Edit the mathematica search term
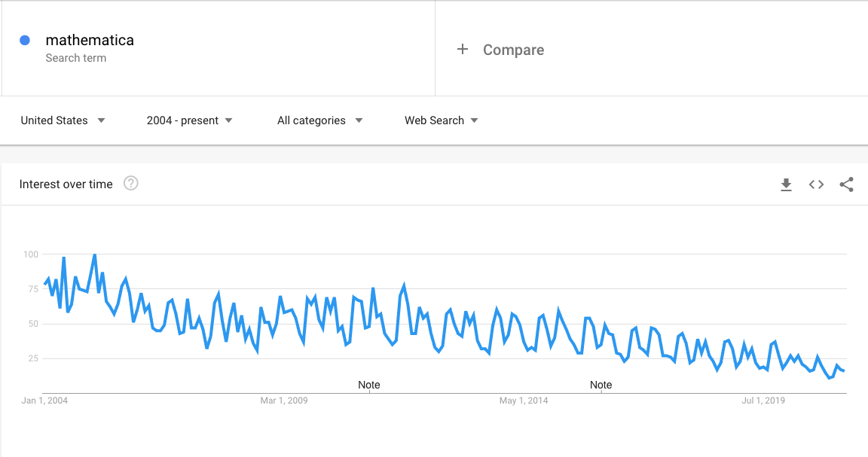 pyautogui.click(x=90, y=40)
